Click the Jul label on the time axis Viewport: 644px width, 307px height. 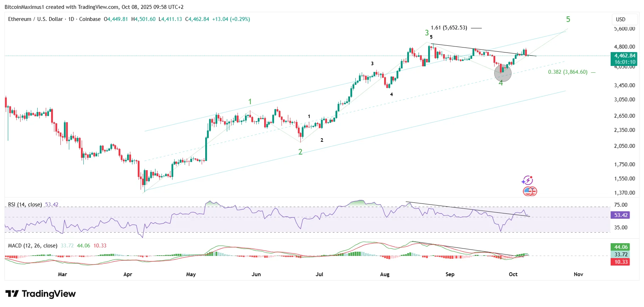(x=320, y=274)
